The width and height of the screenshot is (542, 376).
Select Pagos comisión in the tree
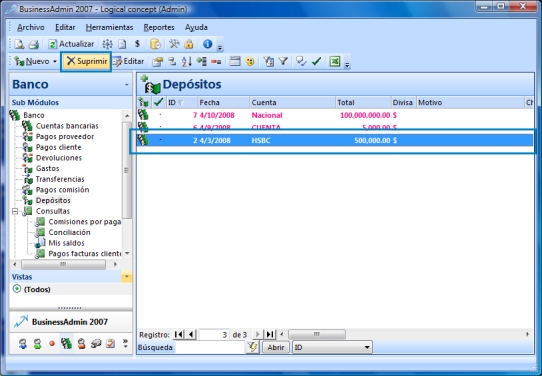pos(62,190)
